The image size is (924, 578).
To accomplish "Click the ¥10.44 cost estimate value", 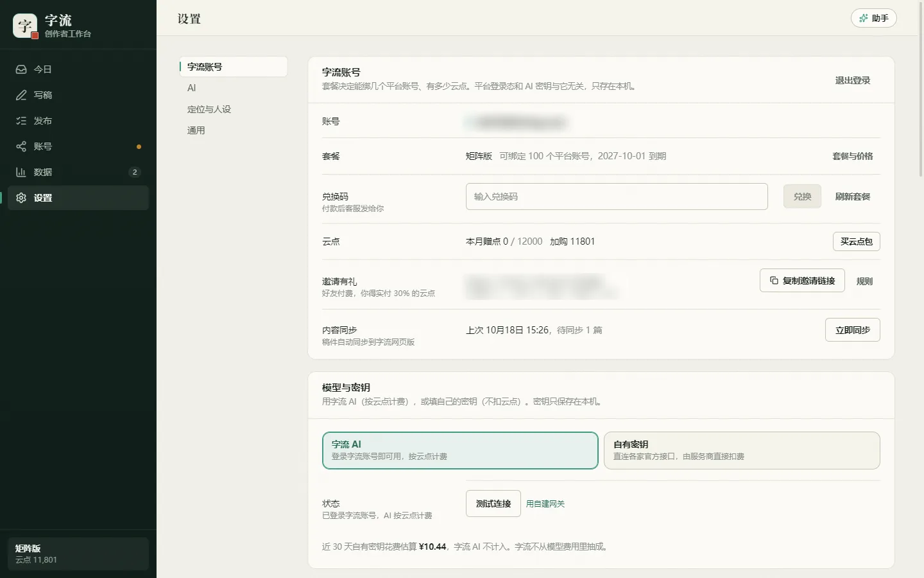I will 432,547.
